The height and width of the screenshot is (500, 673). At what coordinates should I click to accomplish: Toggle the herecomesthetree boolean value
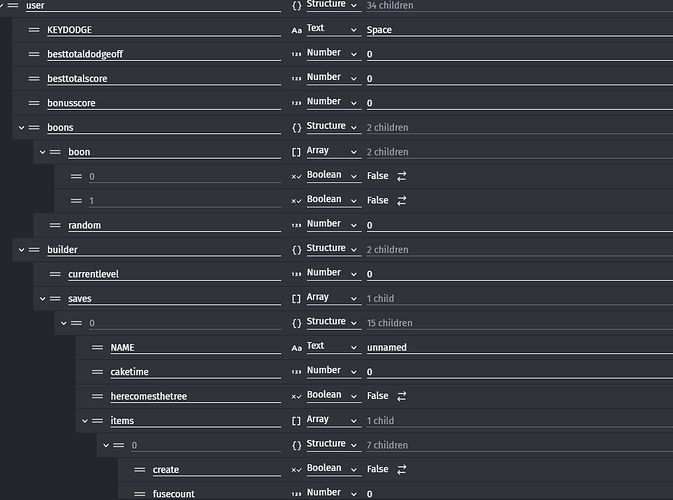pos(401,396)
